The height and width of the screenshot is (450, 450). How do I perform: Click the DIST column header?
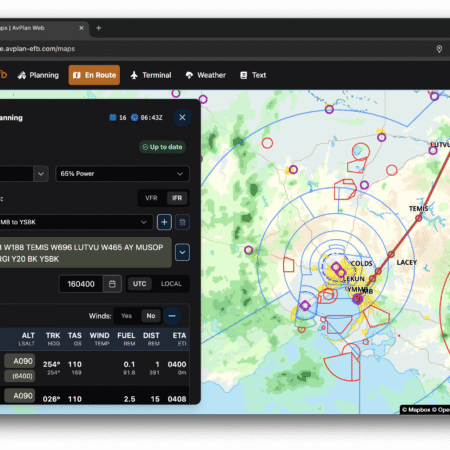click(151, 335)
